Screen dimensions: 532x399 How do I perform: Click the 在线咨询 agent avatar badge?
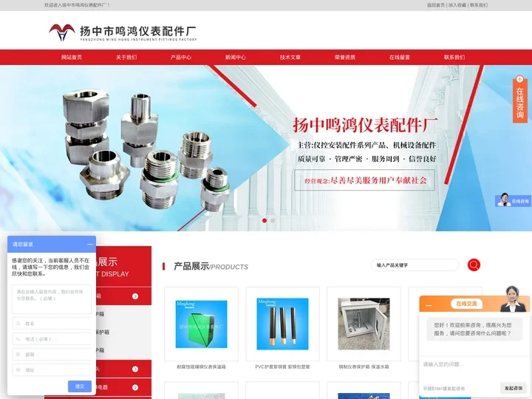point(513,200)
